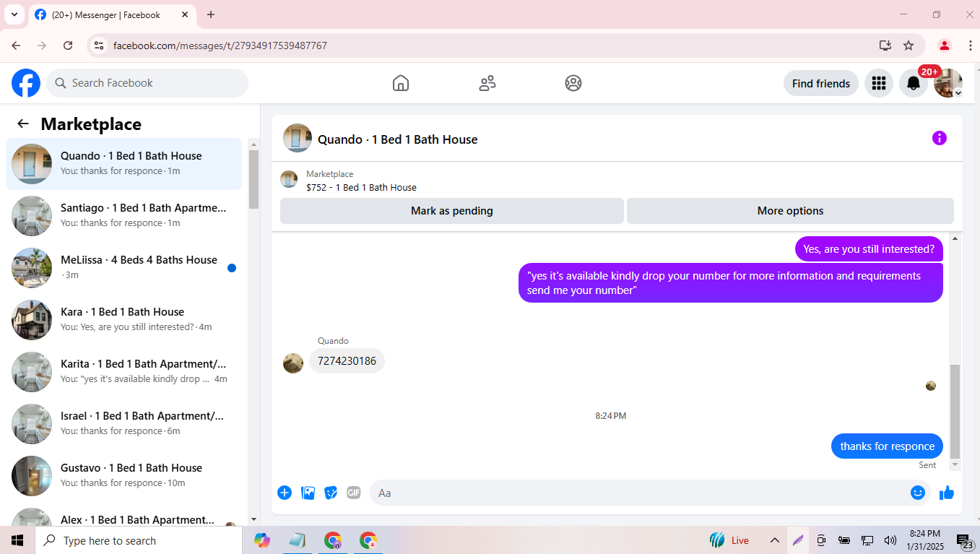Open the Live widget on the taskbar
The height and width of the screenshot is (554, 980).
[x=729, y=540]
